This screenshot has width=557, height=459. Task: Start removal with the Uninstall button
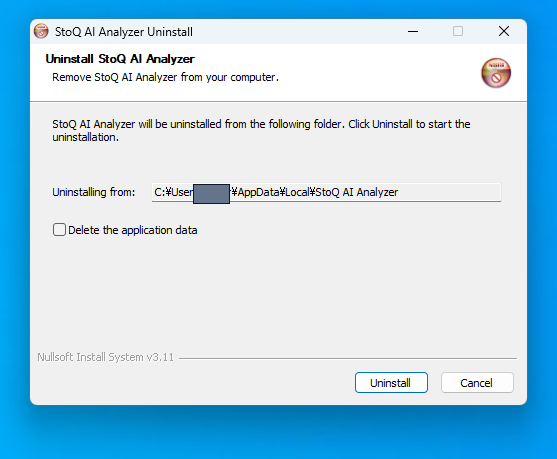point(391,383)
